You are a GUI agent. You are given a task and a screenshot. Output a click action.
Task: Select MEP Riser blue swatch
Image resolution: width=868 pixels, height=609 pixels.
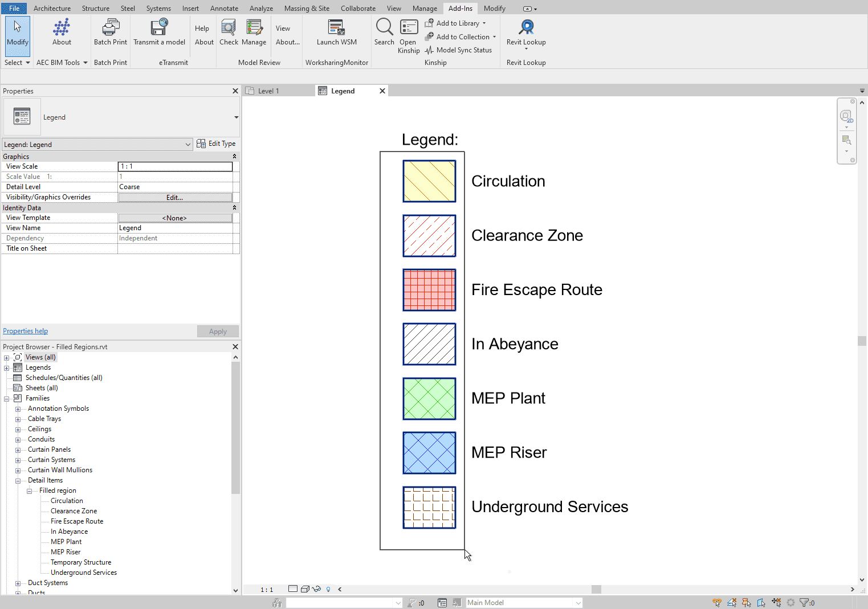point(429,453)
